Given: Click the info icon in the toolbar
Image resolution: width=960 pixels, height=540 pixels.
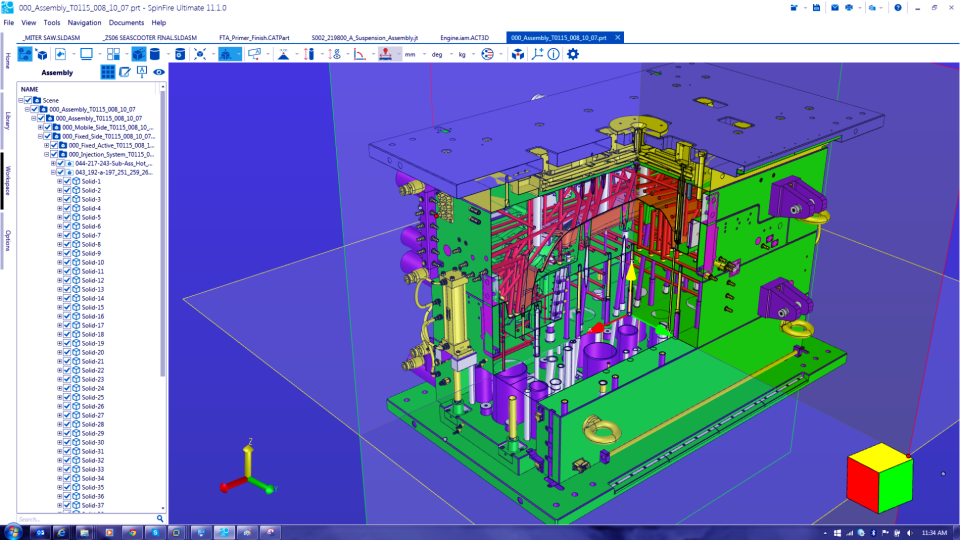Looking at the screenshot, I should point(554,54).
